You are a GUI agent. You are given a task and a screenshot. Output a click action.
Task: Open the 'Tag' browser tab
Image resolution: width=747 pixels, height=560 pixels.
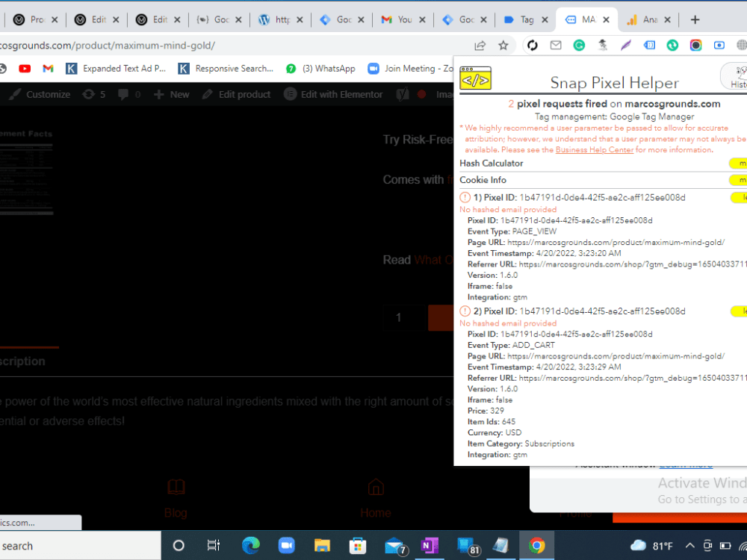[x=519, y=19]
